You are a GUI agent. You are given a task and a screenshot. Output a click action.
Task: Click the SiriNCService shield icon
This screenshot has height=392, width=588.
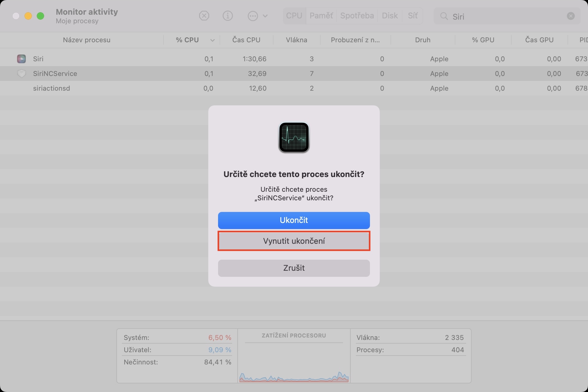21,73
